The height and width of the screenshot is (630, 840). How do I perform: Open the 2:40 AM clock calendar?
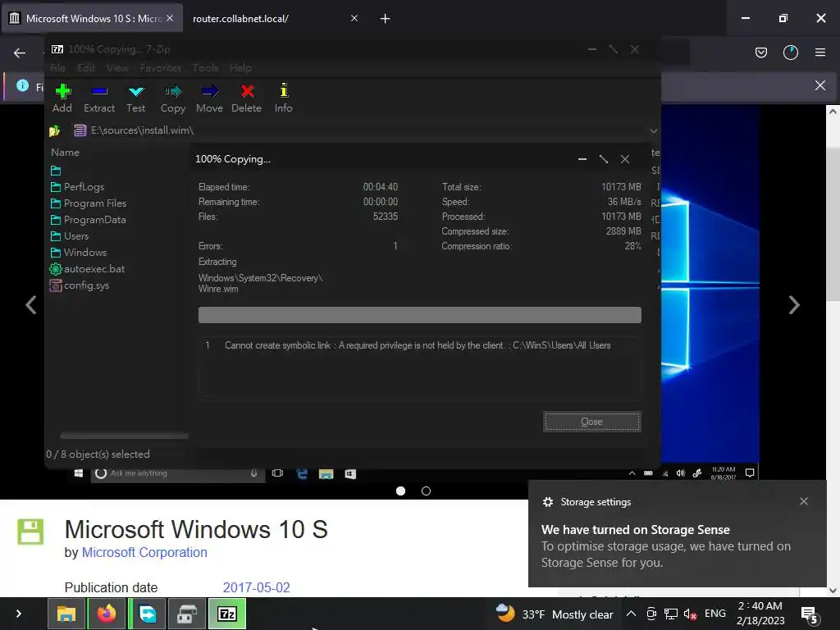[x=760, y=614]
